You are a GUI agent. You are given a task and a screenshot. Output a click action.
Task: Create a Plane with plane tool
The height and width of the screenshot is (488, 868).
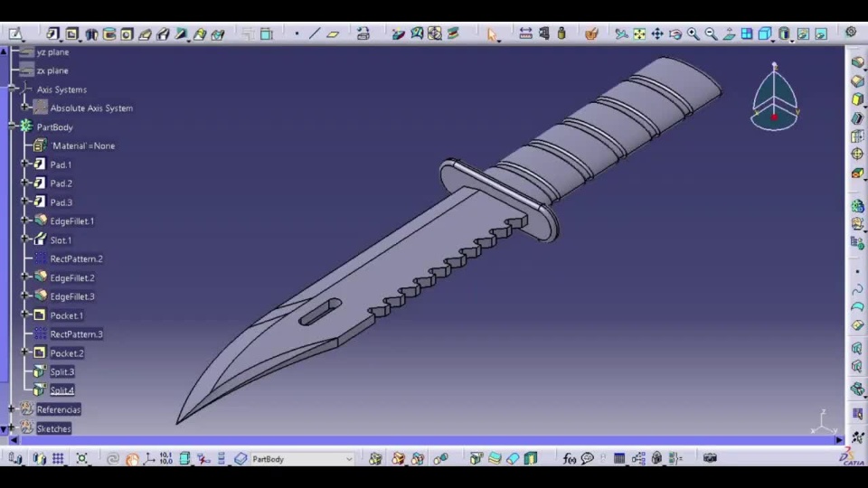point(333,33)
